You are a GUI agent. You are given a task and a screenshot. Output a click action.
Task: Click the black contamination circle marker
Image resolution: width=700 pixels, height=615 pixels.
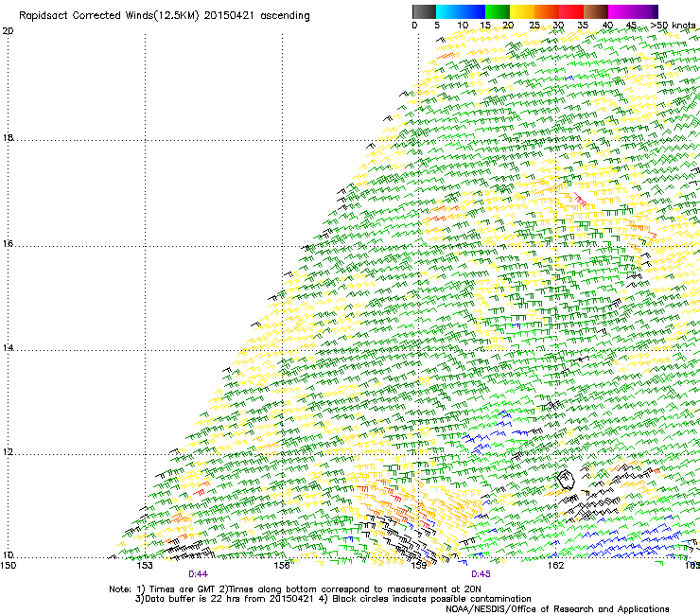[x=566, y=480]
